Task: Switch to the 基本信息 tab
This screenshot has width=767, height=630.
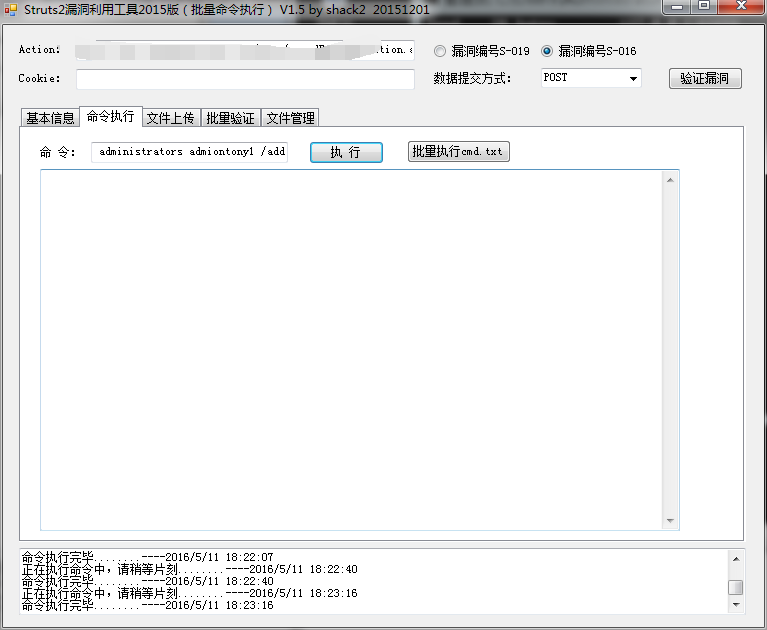Action: click(x=50, y=118)
